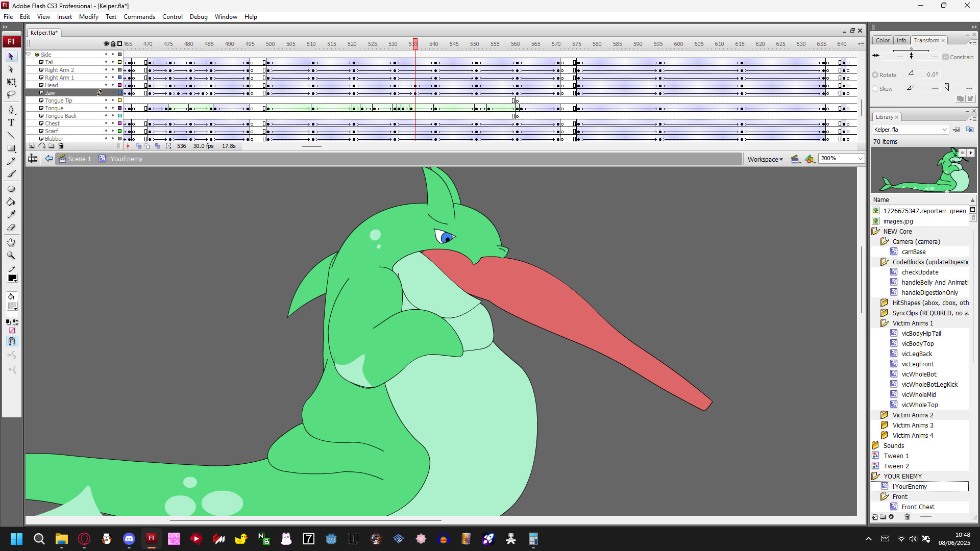Screen dimensions: 980x551
Task: Open the Commands menu
Action: tap(139, 17)
